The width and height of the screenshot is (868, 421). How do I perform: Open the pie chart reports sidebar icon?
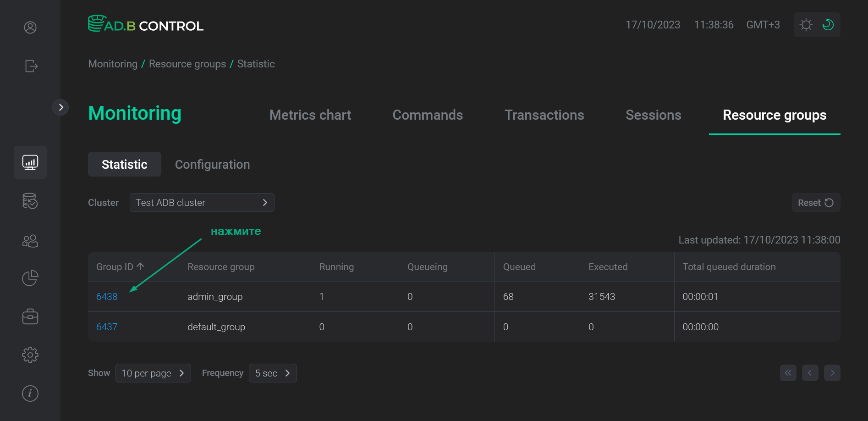(x=30, y=278)
